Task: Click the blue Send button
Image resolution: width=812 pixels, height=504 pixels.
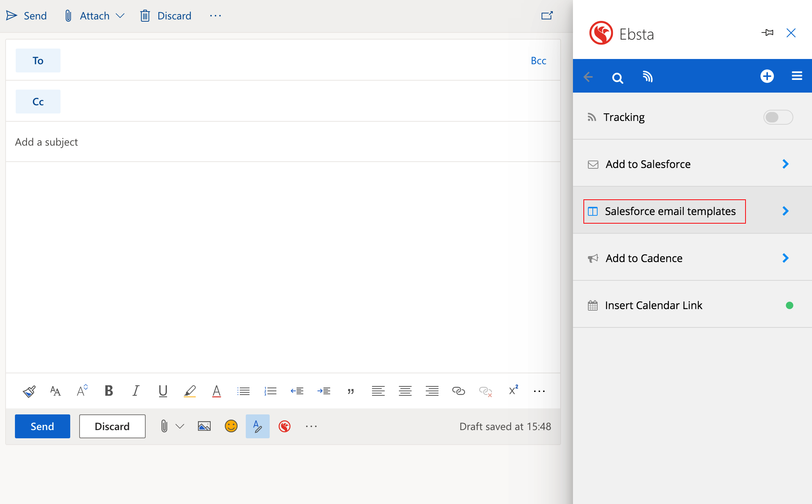Action: 42,426
